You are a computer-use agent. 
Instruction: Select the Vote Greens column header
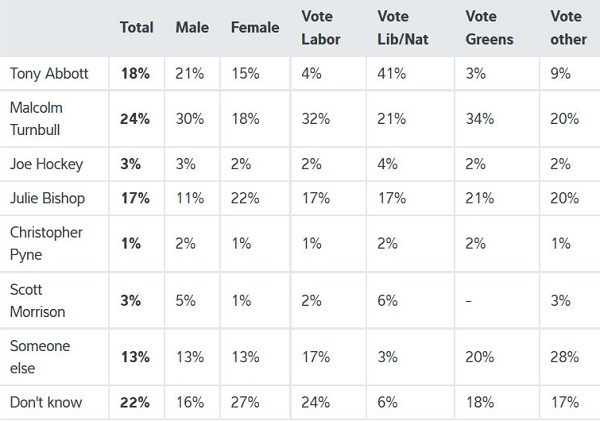pos(491,28)
